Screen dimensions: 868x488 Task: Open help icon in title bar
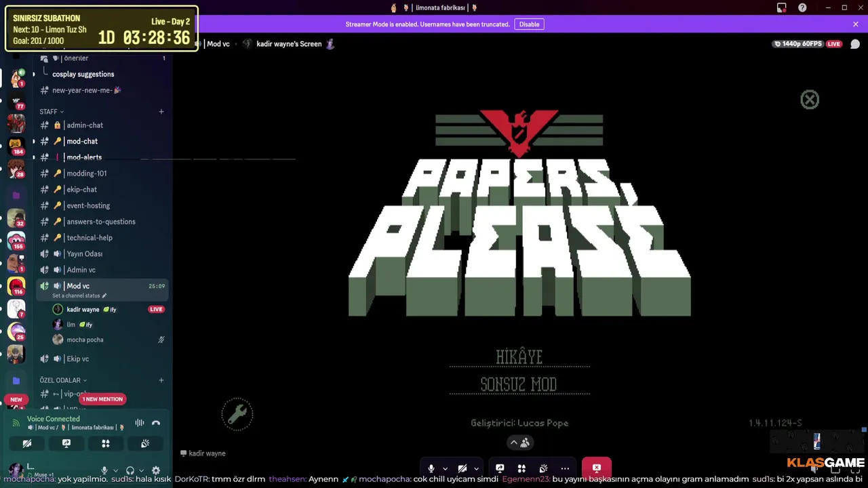pyautogui.click(x=802, y=7)
